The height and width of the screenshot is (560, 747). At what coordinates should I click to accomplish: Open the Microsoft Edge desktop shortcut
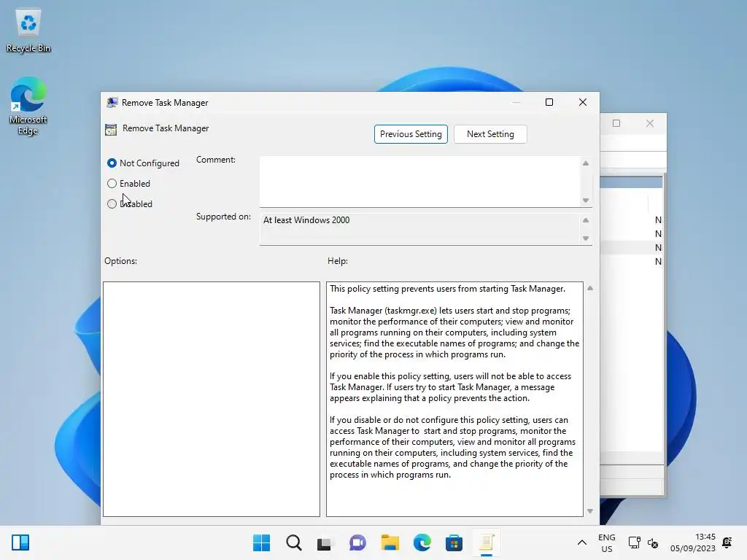point(28,106)
